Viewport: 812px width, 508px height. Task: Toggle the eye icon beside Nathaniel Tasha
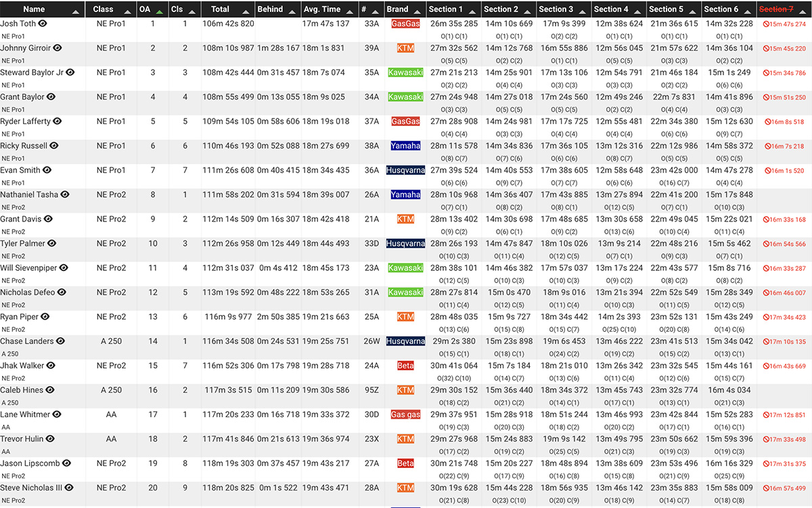tap(66, 194)
